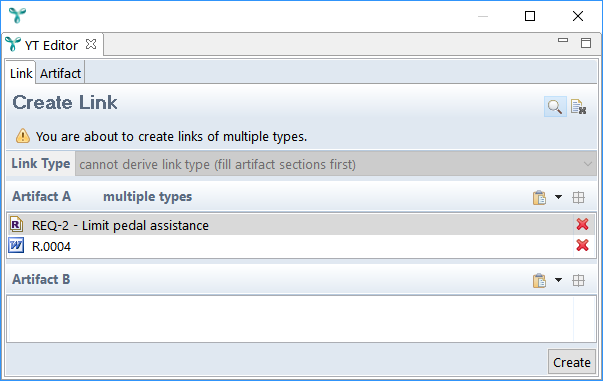603x381 pixels.
Task: Click inside the empty Artifact B list
Action: pos(290,318)
